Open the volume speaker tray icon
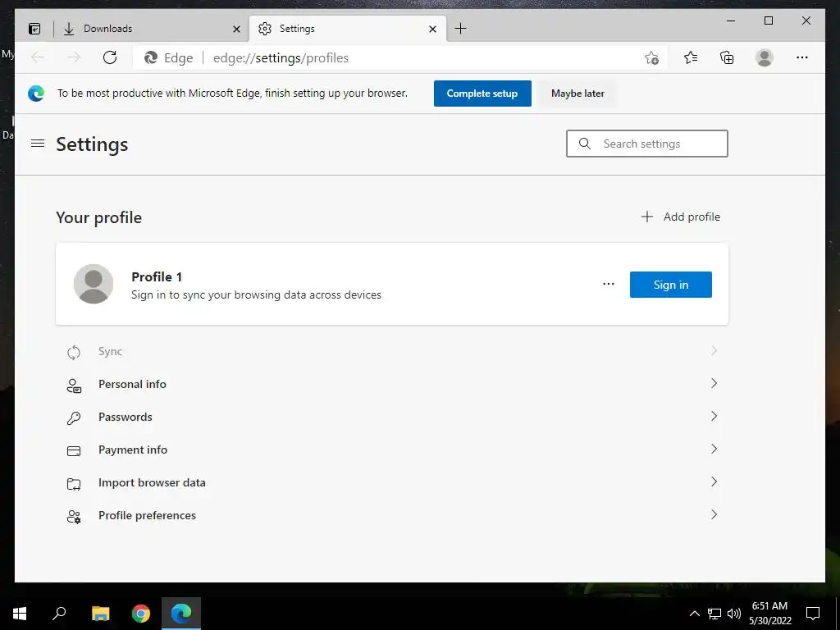The image size is (840, 630). pyautogui.click(x=734, y=614)
